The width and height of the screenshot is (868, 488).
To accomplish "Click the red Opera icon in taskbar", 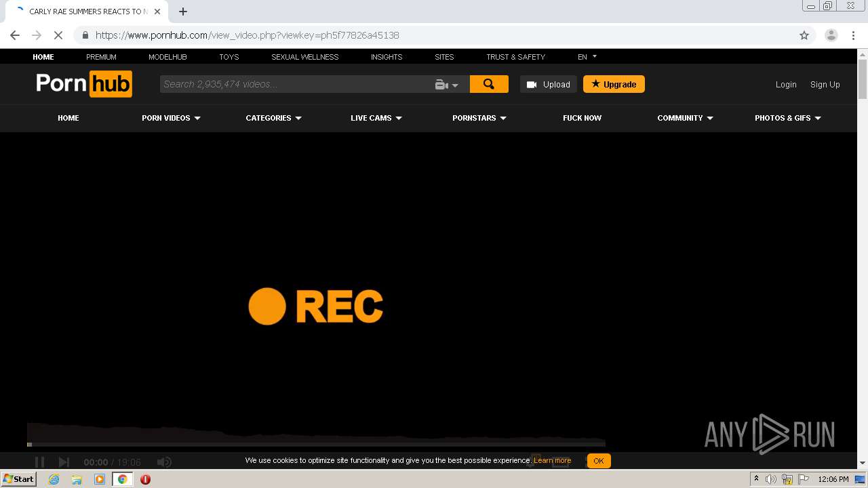I will (145, 479).
